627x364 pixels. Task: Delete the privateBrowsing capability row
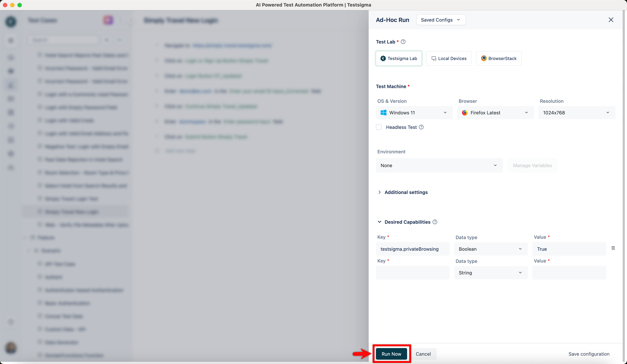(x=613, y=248)
